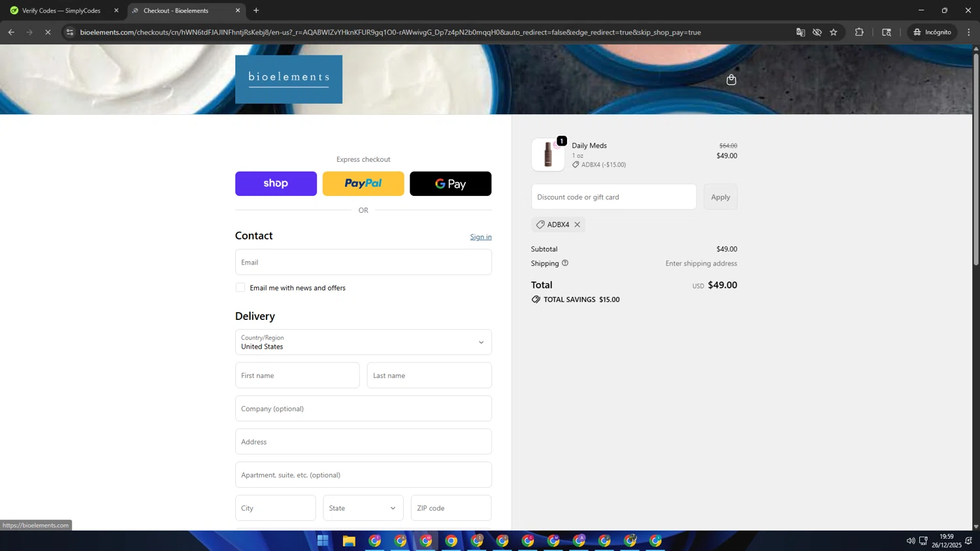
Task: Open the volume control in system tray
Action: point(910,541)
